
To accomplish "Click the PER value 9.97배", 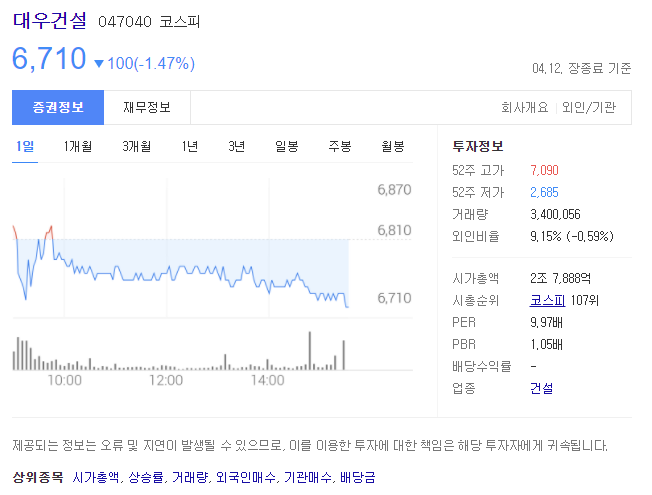I will (546, 322).
